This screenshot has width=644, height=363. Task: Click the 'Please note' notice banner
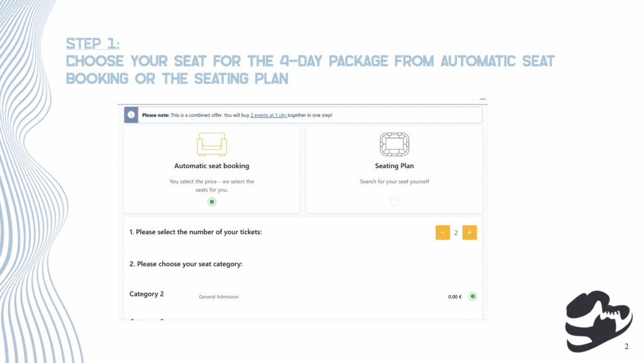coord(303,115)
